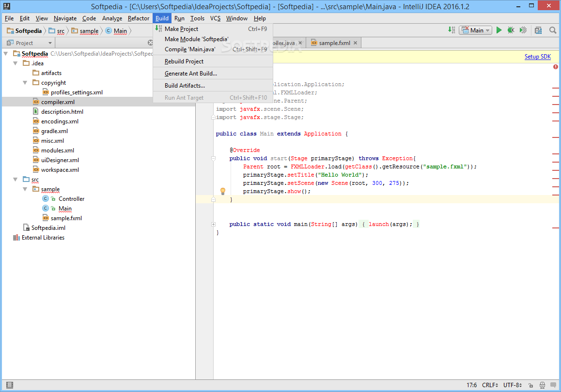This screenshot has height=392, width=561.
Task: Click the intention light bulb in editor
Action: [223, 191]
